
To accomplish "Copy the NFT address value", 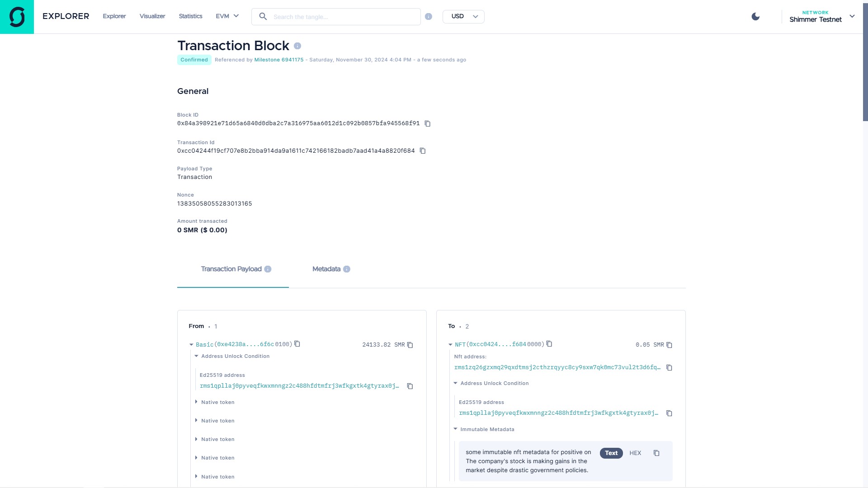I will [669, 368].
